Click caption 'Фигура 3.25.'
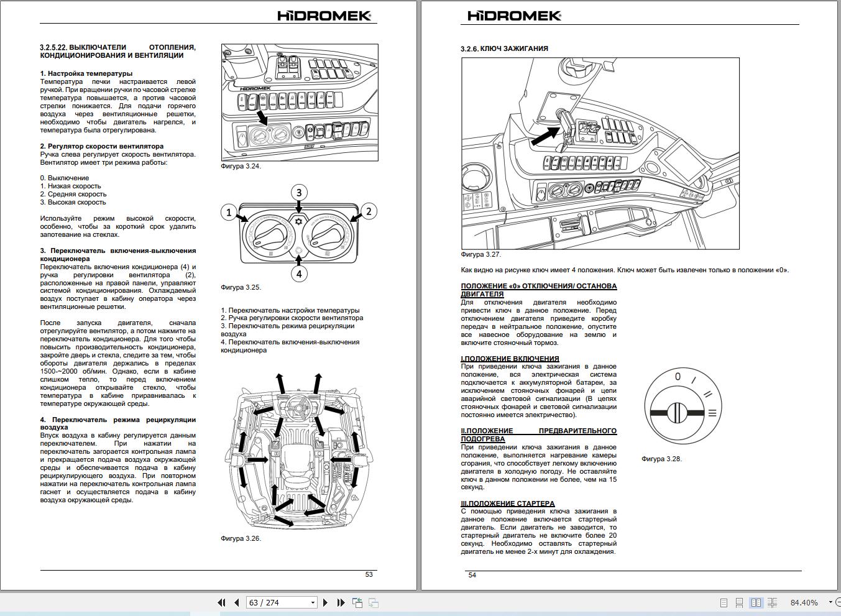Screen dimensions: 841x616 click(x=241, y=287)
